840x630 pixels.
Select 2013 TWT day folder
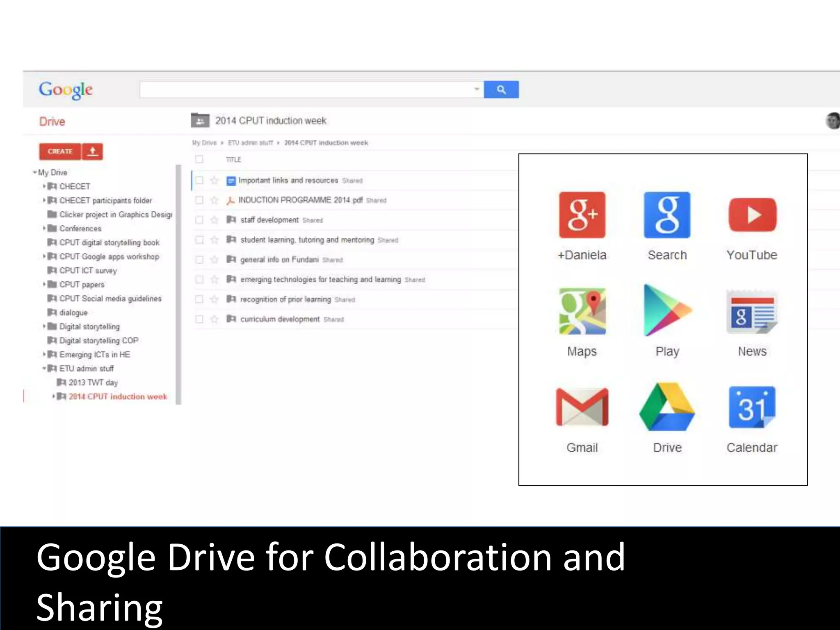tap(87, 383)
